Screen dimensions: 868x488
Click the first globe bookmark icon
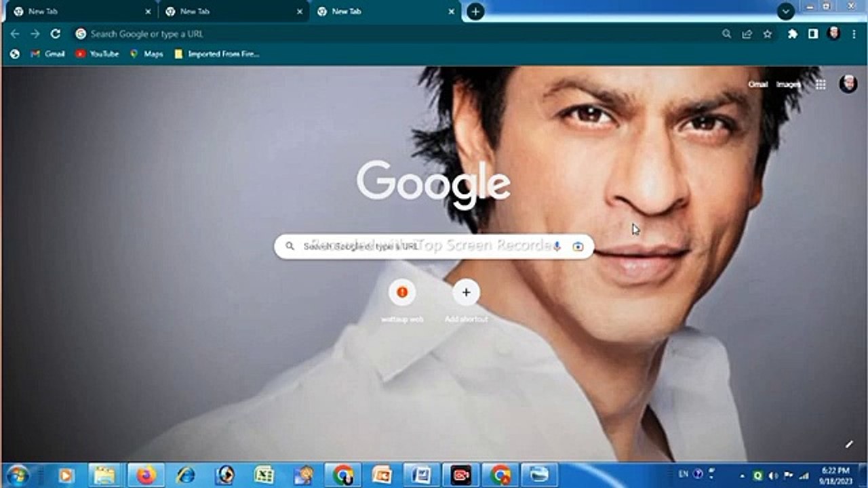point(15,54)
